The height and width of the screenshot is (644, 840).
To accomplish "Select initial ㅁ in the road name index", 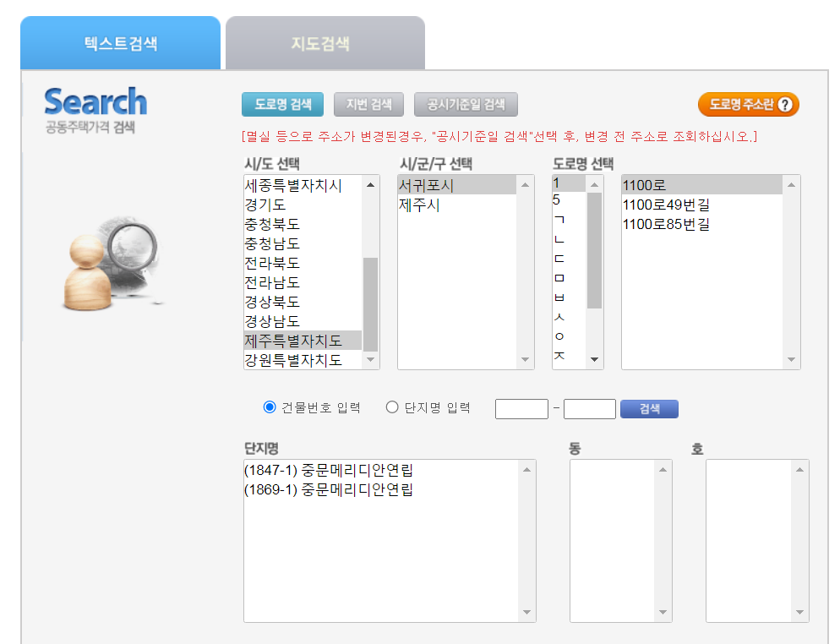I will [x=569, y=277].
